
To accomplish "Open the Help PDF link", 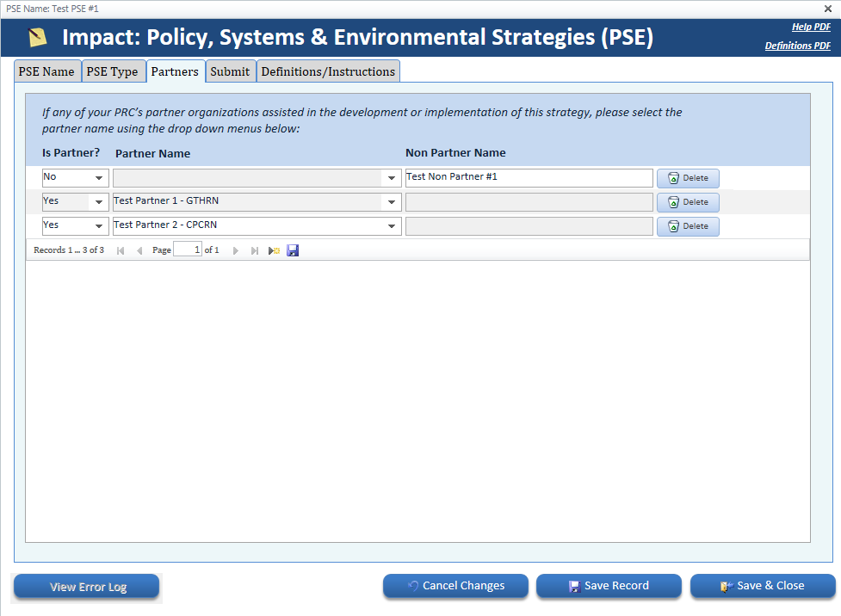I will pos(811,28).
